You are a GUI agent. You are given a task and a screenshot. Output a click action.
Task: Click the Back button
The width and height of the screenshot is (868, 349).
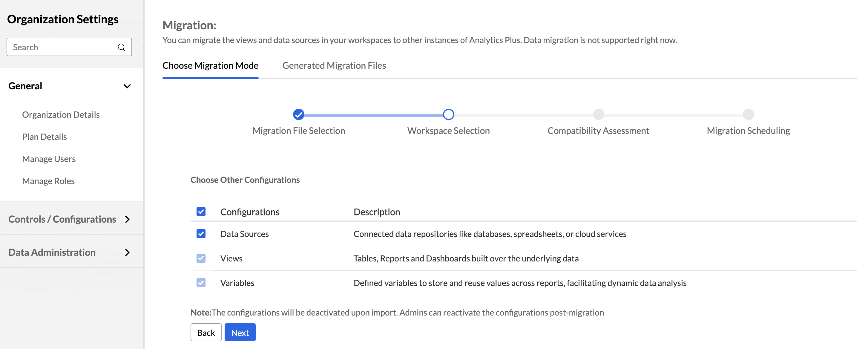[206, 333]
